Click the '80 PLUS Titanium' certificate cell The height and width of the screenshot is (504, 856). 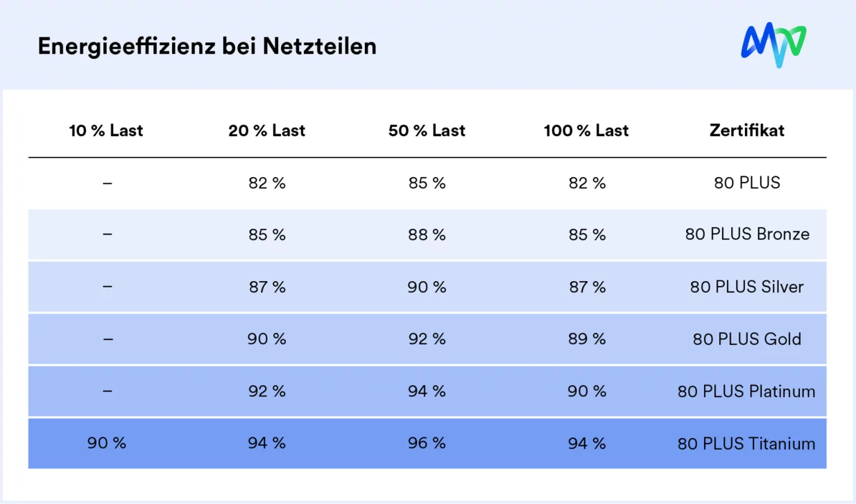click(747, 444)
